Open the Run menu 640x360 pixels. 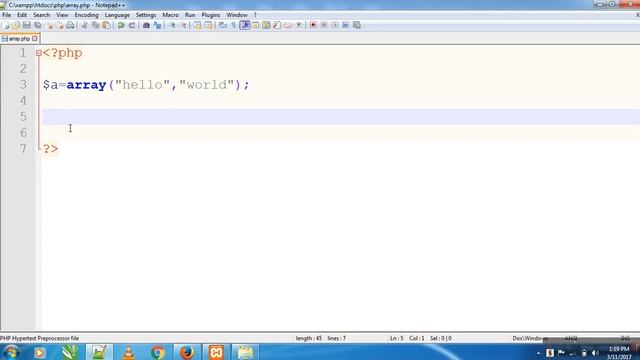[190, 15]
